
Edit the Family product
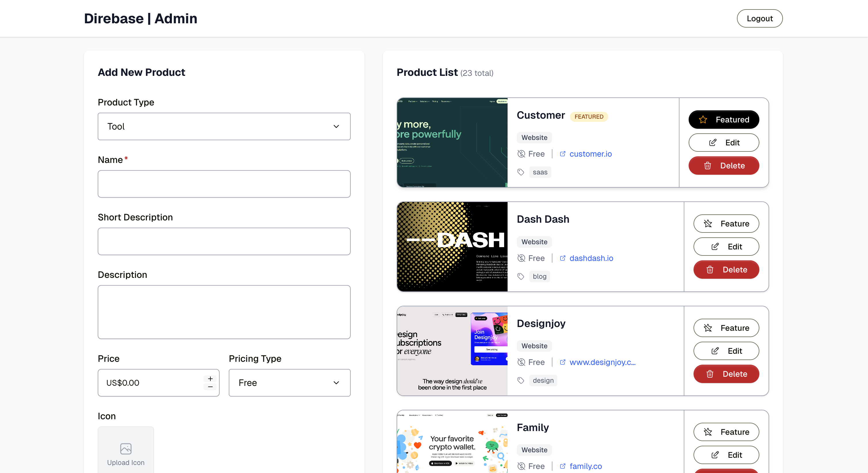(726, 455)
